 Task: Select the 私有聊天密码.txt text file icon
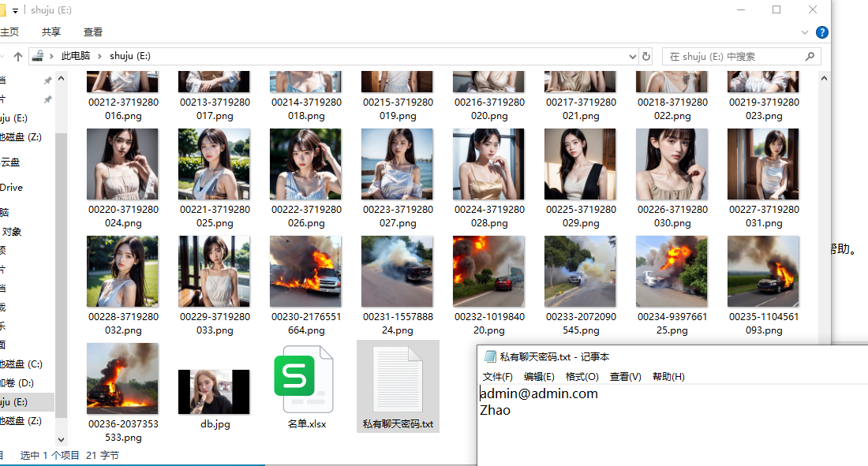pos(398,384)
